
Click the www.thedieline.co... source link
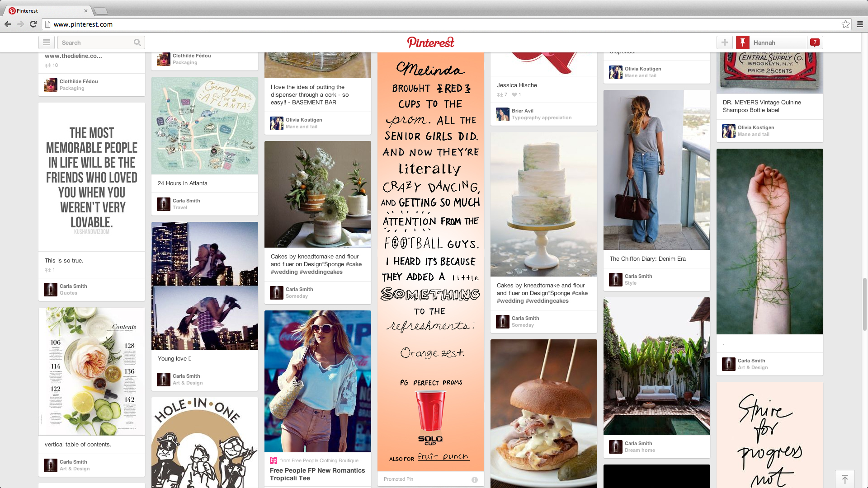(73, 56)
